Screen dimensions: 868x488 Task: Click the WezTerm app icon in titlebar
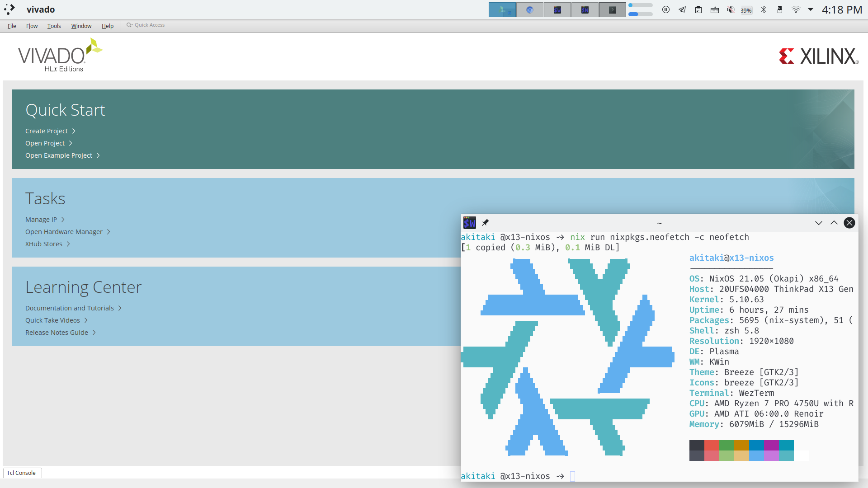tap(470, 222)
